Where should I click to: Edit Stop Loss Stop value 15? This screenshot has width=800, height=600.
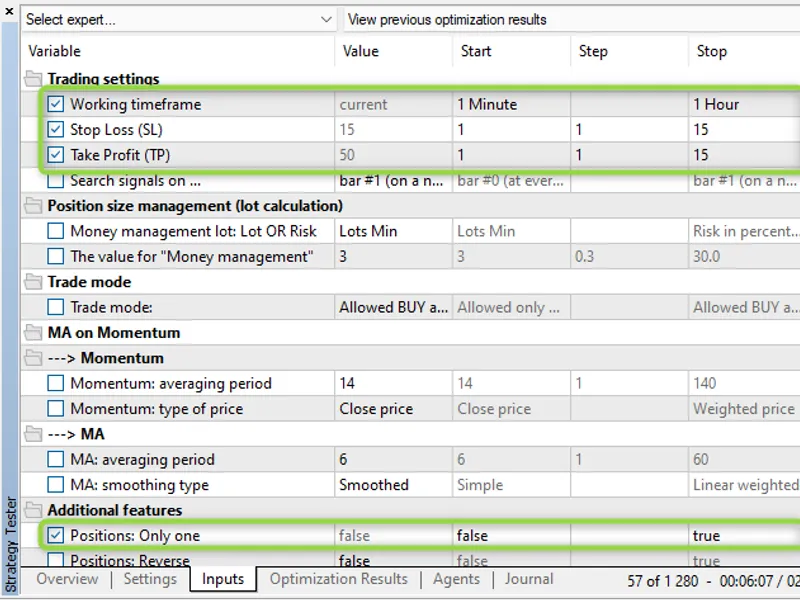744,130
